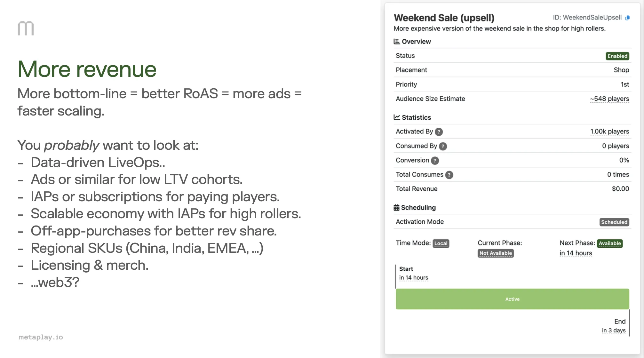Reveal the ~548 players audience estimate tooltip
Screen dimensions: 644x358
[x=609, y=99]
